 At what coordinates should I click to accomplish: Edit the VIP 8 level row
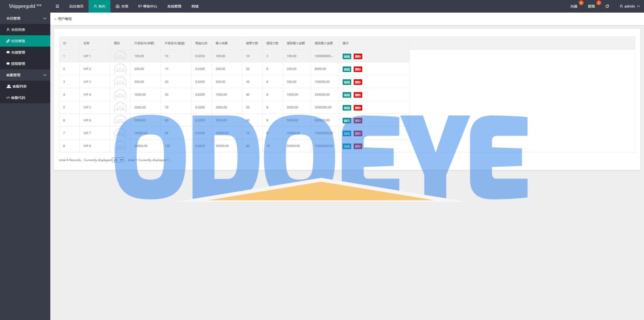[347, 146]
